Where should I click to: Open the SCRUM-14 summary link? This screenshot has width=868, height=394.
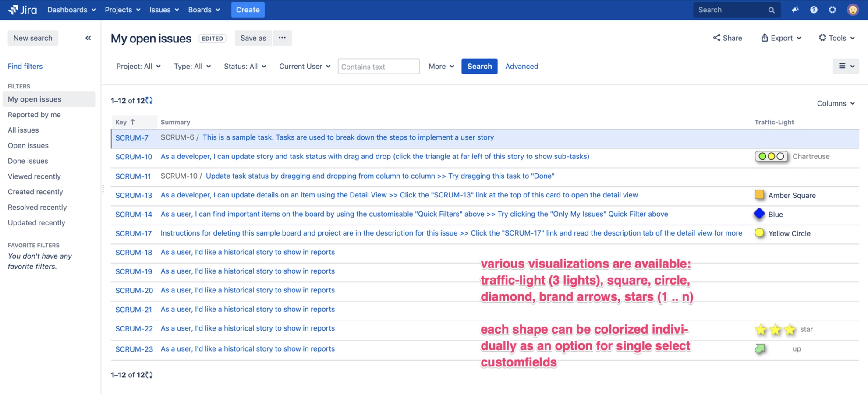coord(414,214)
